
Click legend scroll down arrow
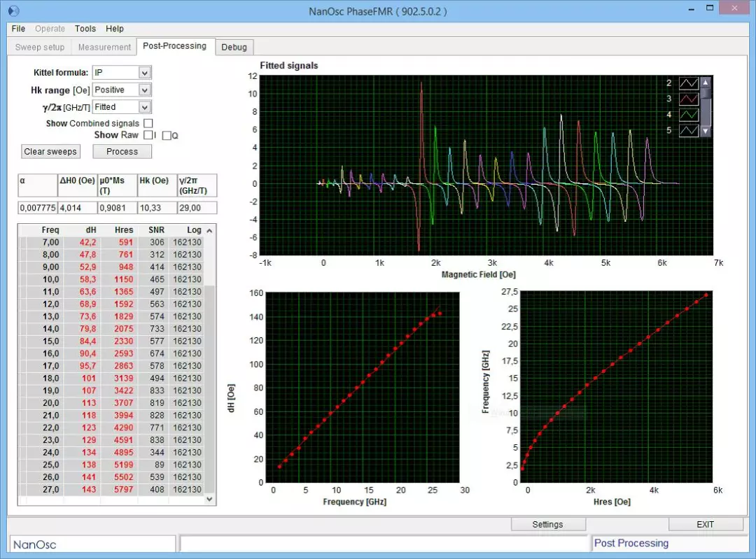coord(706,131)
